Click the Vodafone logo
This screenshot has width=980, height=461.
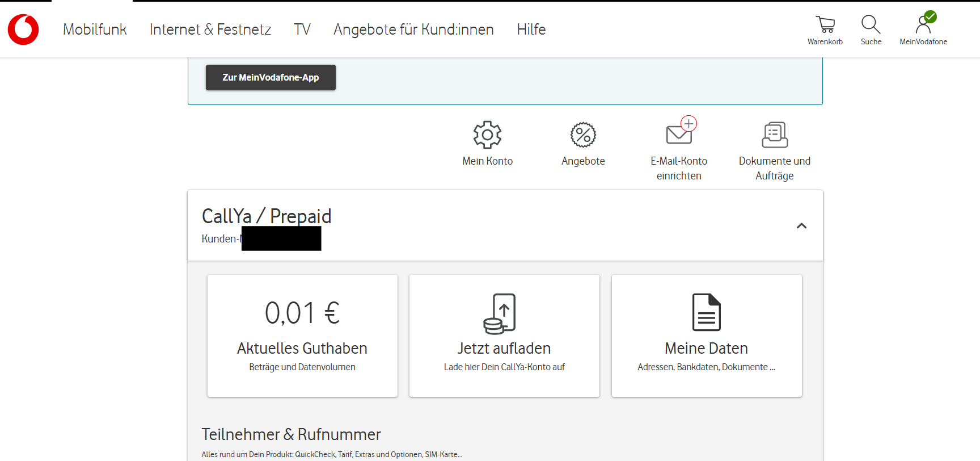pos(23,30)
